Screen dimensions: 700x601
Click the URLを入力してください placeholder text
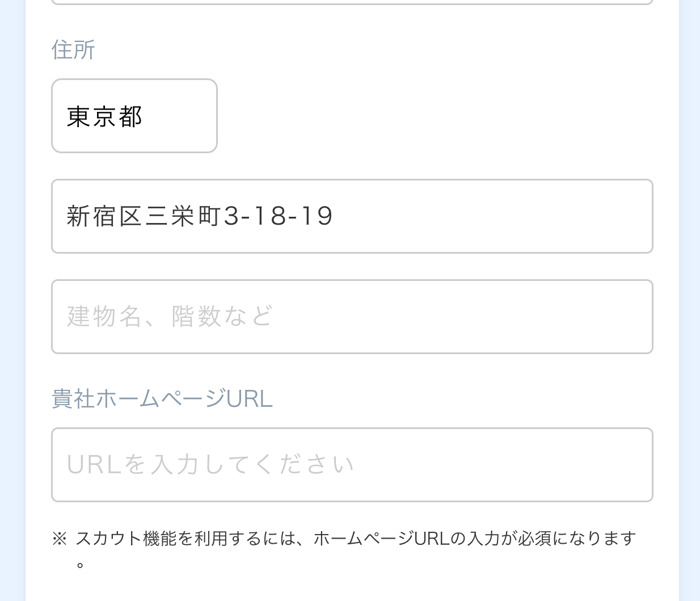click(210, 465)
